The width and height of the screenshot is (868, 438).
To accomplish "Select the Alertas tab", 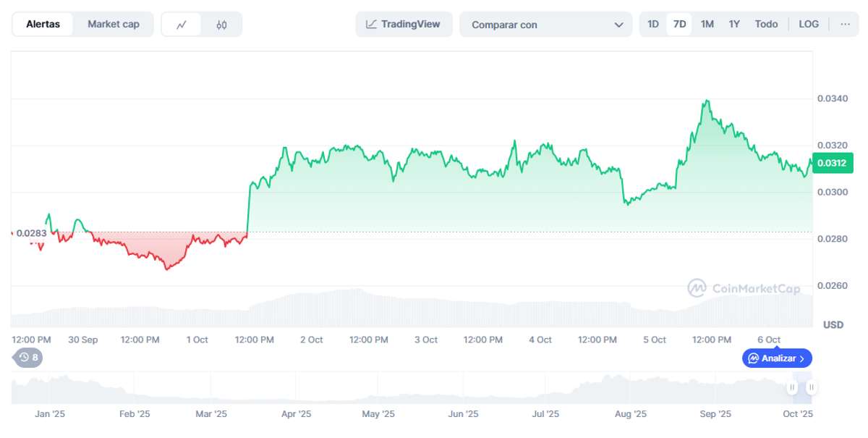I will (43, 24).
